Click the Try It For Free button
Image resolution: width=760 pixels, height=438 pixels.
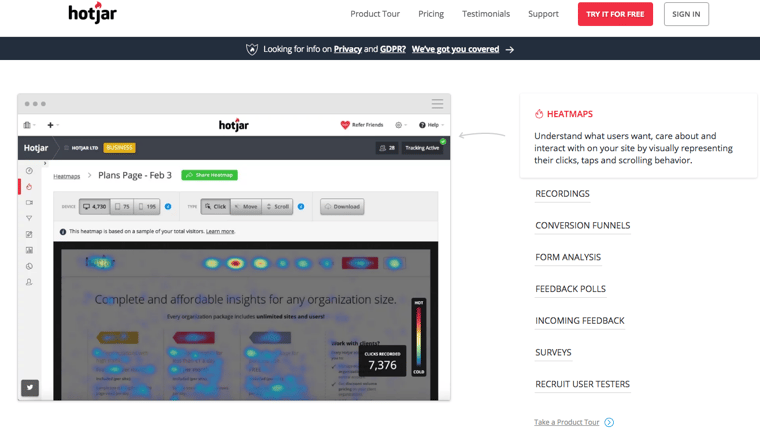[x=615, y=14]
